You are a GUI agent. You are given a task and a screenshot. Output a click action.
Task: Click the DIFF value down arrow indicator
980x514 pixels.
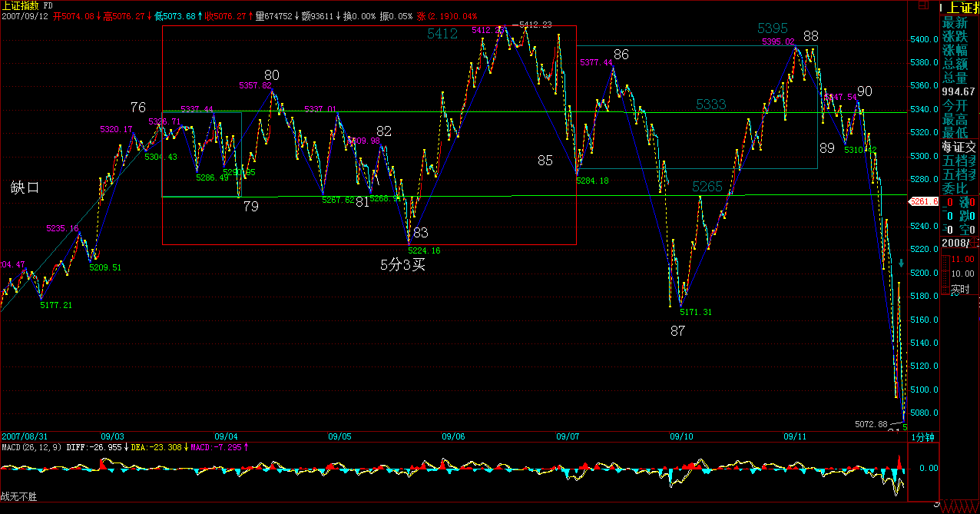[127, 446]
